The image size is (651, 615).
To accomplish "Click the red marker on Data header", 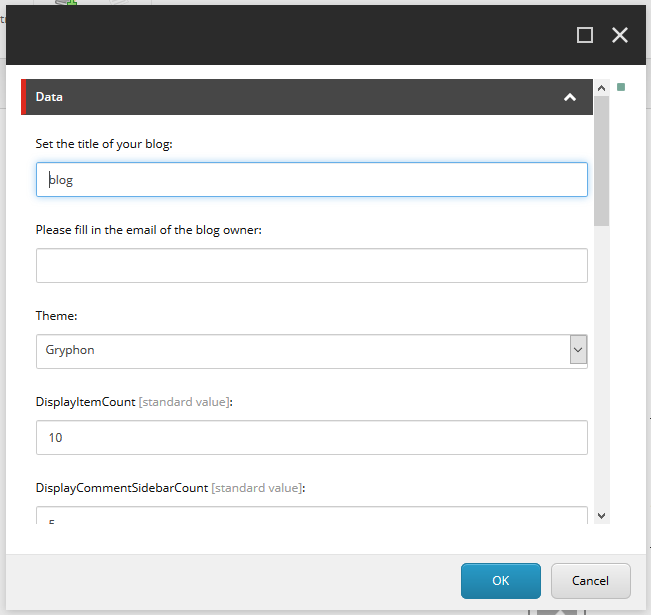I will (23, 98).
